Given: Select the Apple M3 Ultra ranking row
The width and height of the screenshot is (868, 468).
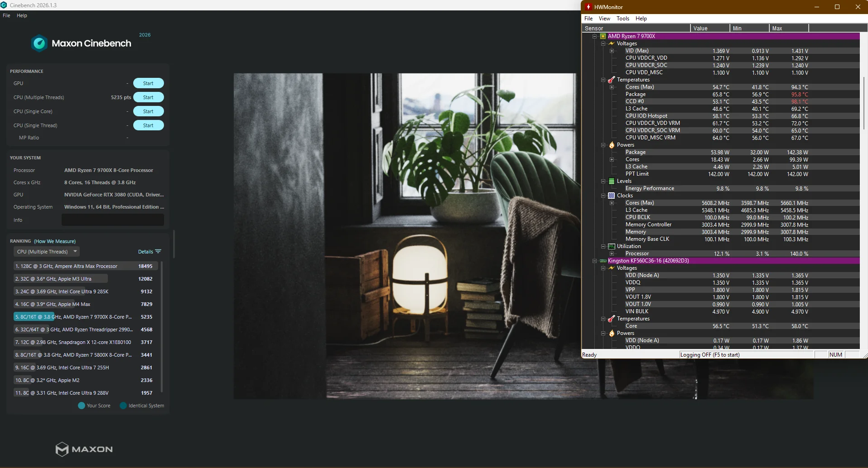Looking at the screenshot, I should point(86,279).
